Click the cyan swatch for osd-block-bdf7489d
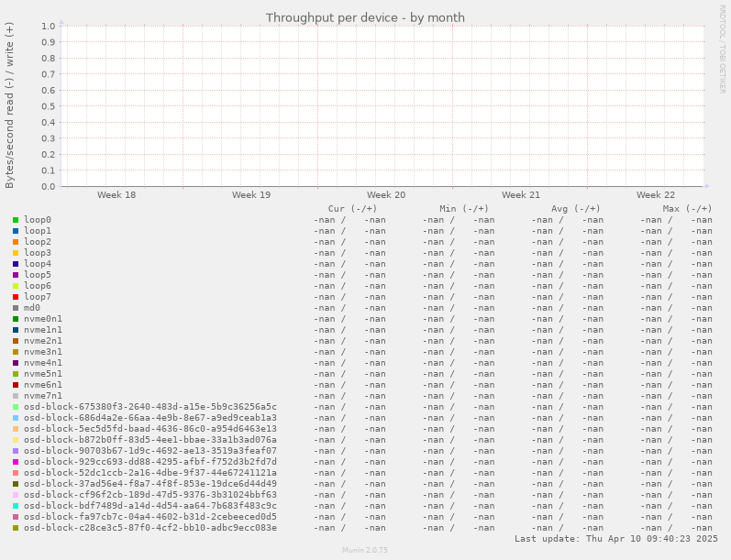 click(x=16, y=506)
